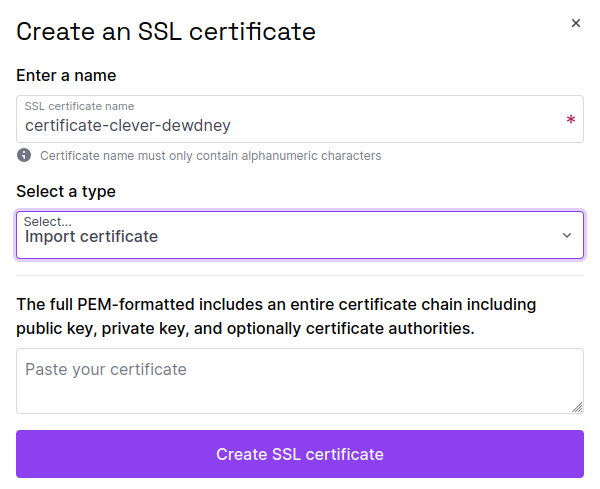Click the certificate-clever-dewdney name value
This screenshot has width=600, height=489.
pyautogui.click(x=128, y=125)
